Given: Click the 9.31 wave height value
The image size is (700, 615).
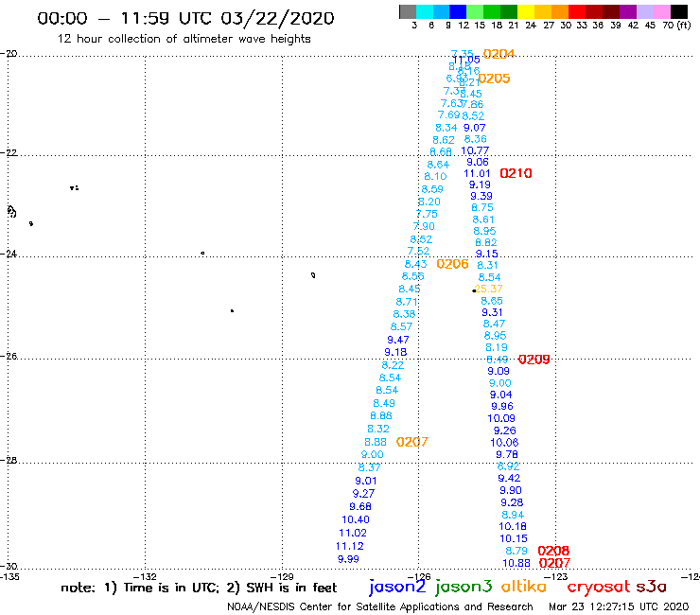Looking at the screenshot, I should point(492,312).
